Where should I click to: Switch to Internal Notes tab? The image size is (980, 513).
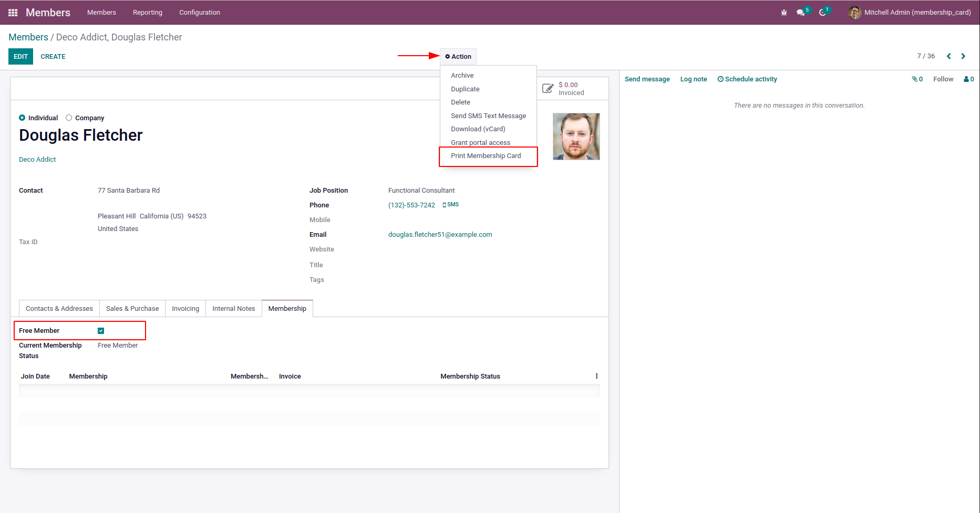(x=234, y=309)
